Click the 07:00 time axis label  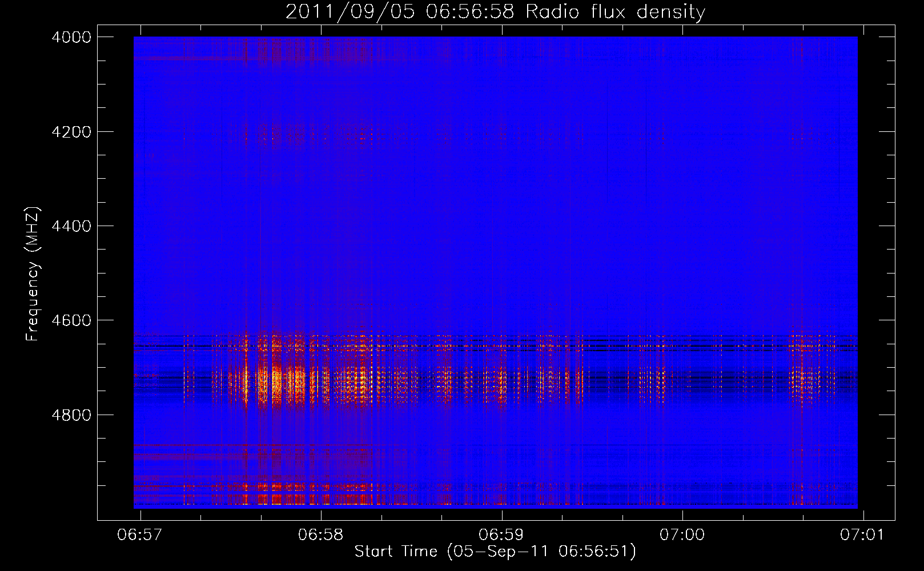(682, 535)
